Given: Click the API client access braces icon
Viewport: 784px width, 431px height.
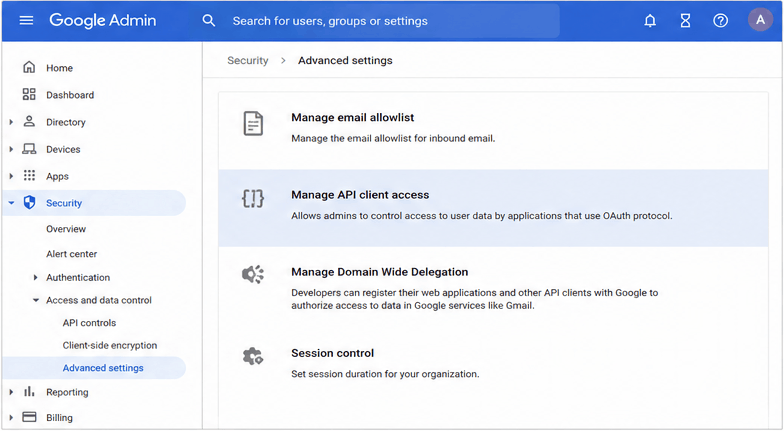Looking at the screenshot, I should [253, 198].
